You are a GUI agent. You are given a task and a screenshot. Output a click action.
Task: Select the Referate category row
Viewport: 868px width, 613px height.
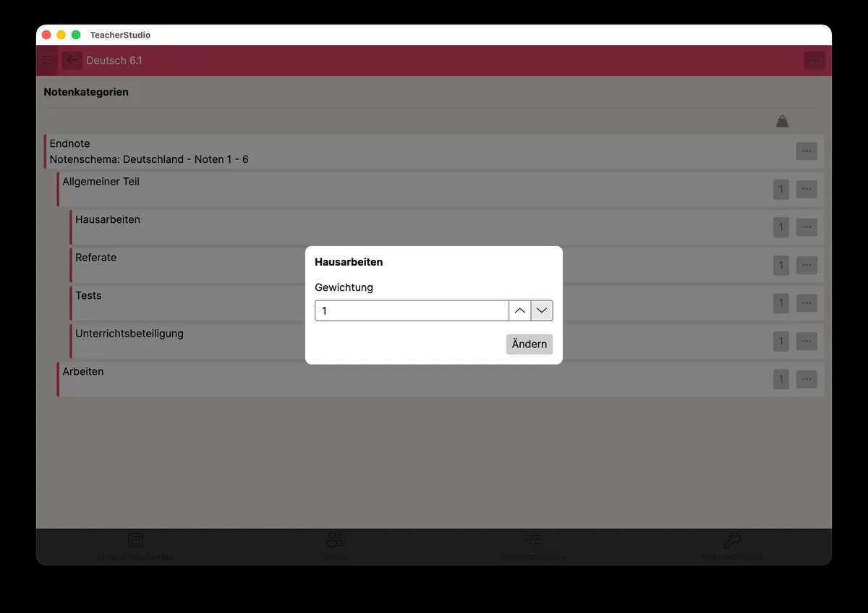[x=447, y=265]
